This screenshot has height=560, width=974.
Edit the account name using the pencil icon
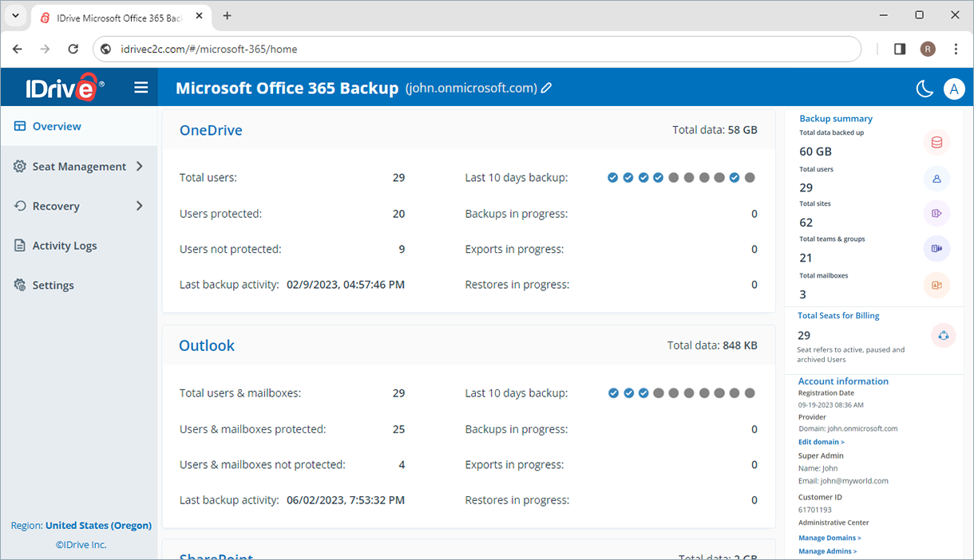[546, 88]
